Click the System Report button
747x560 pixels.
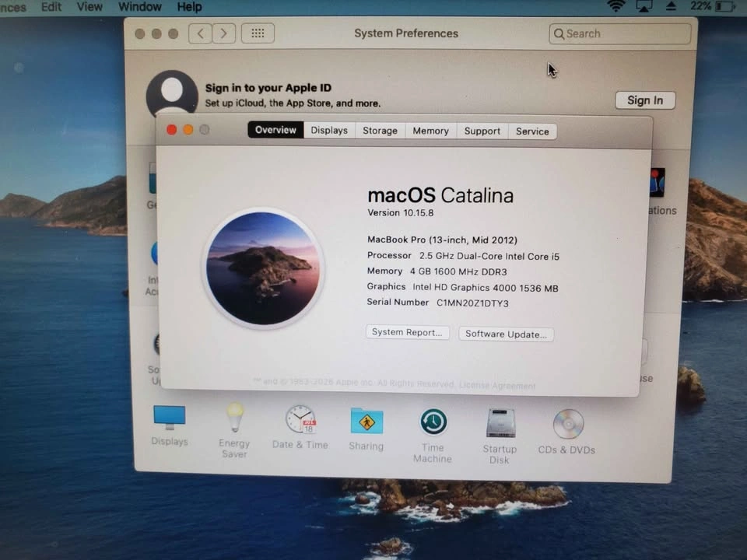(407, 332)
